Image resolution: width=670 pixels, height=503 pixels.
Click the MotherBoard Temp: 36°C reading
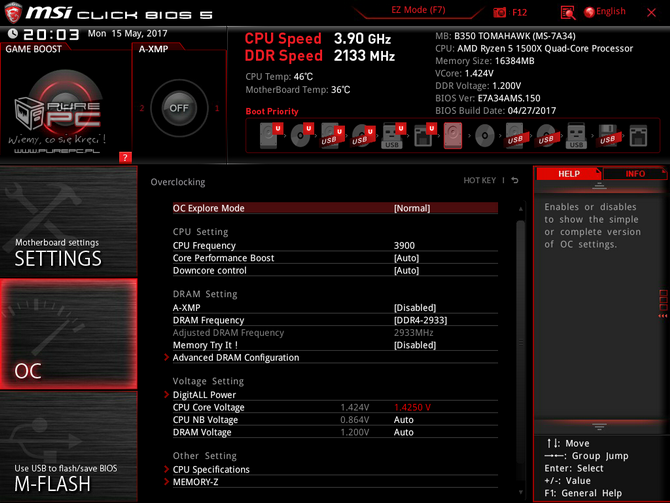point(298,90)
